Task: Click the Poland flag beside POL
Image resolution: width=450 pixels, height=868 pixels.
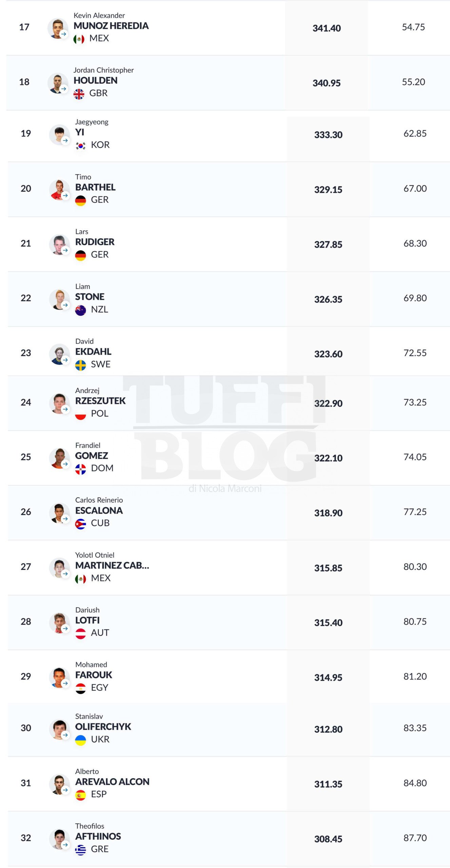Action: (81, 414)
